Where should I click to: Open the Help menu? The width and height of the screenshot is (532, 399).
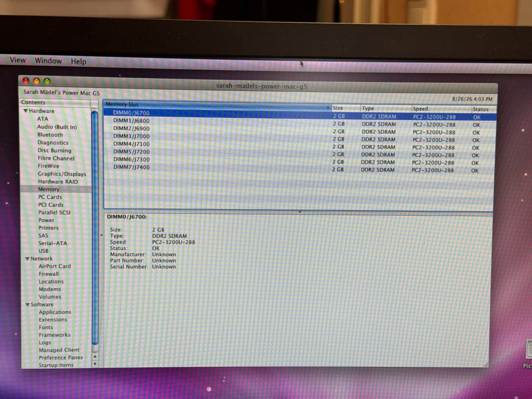point(78,61)
